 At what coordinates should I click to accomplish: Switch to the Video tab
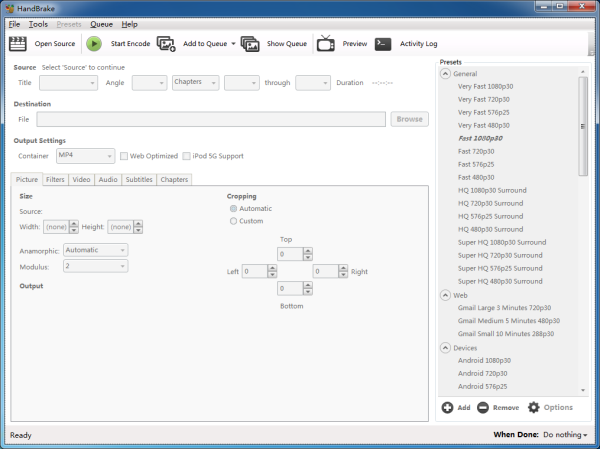[x=82, y=180]
